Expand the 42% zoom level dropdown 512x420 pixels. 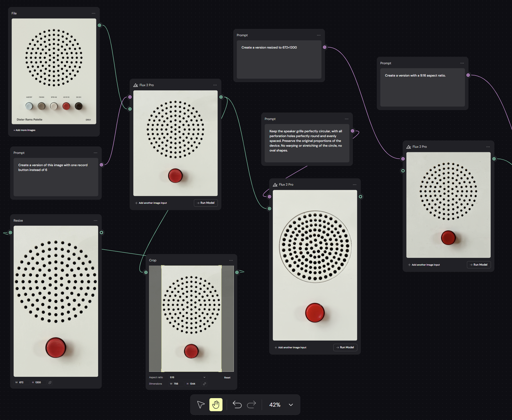(x=291, y=405)
